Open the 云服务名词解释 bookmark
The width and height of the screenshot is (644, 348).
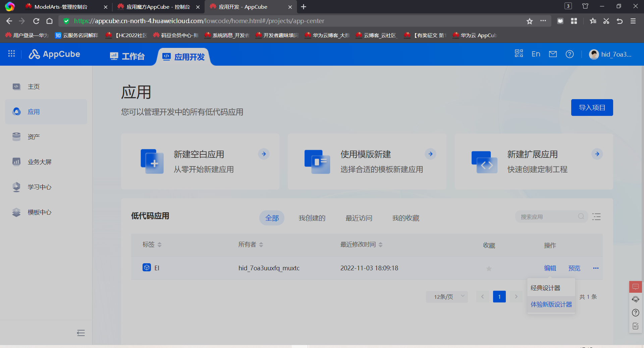(x=77, y=35)
